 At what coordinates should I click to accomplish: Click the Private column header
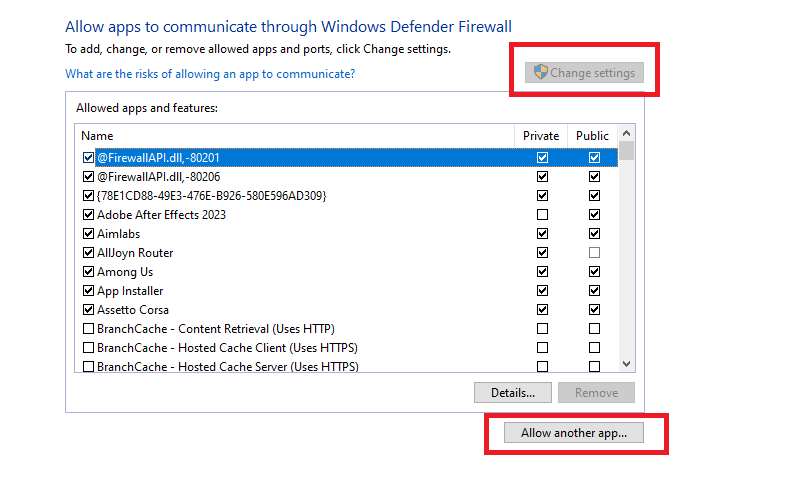[x=541, y=136]
